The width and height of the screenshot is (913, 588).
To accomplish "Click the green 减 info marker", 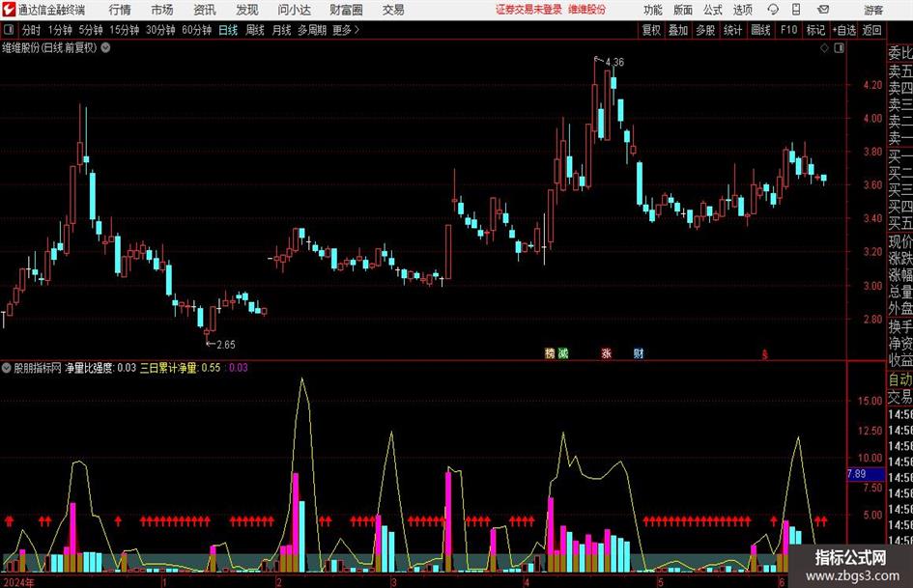I will pos(563,352).
